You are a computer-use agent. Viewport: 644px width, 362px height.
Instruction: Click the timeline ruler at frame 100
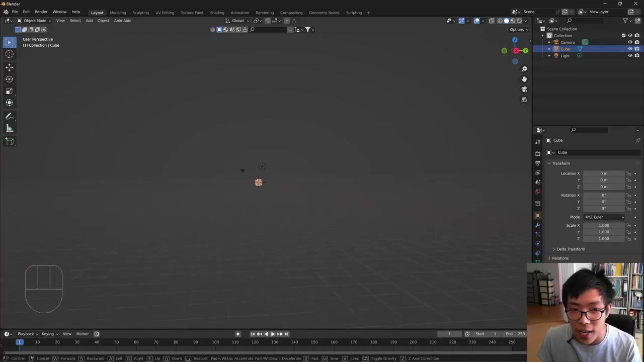click(215, 342)
